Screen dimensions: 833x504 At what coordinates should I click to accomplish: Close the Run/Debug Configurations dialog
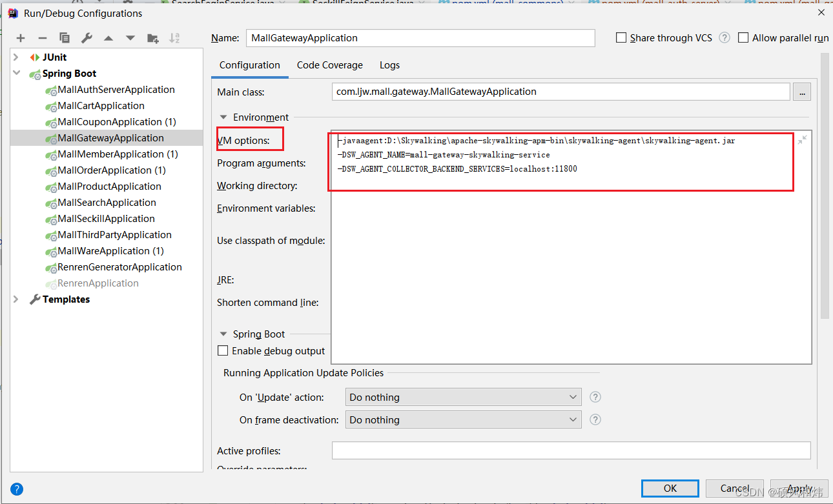click(x=821, y=12)
